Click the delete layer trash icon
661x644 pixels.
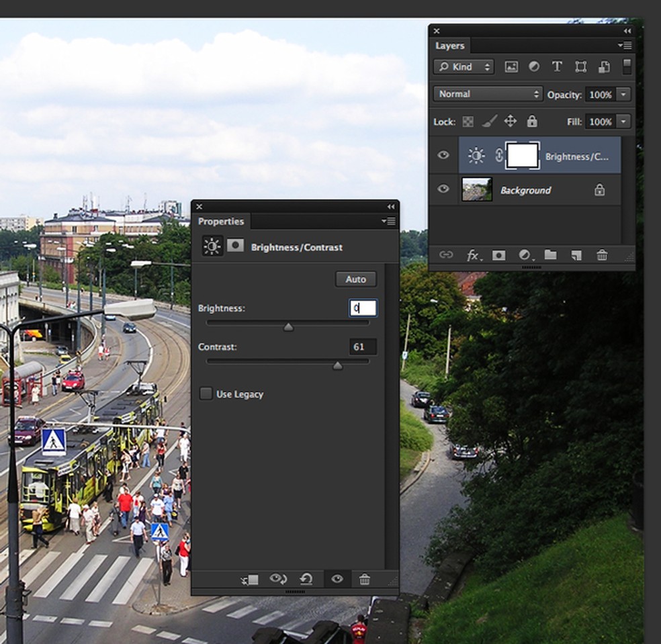[x=602, y=255]
